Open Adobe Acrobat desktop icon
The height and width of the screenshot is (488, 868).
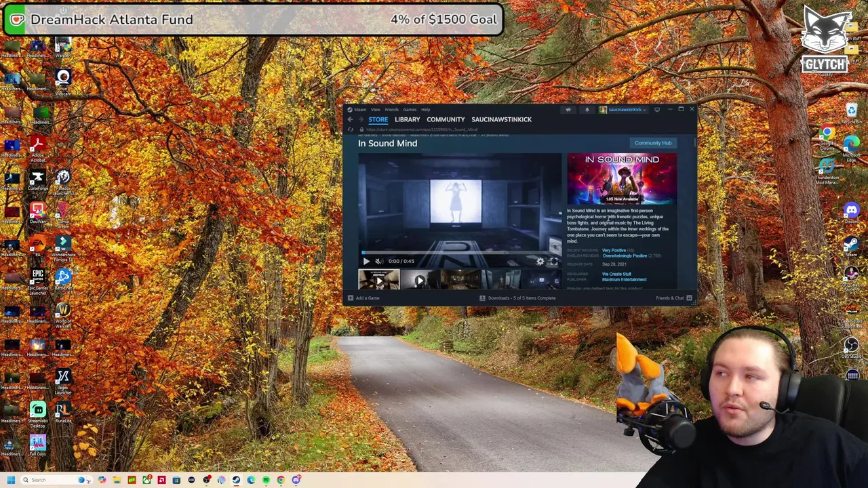point(38,148)
